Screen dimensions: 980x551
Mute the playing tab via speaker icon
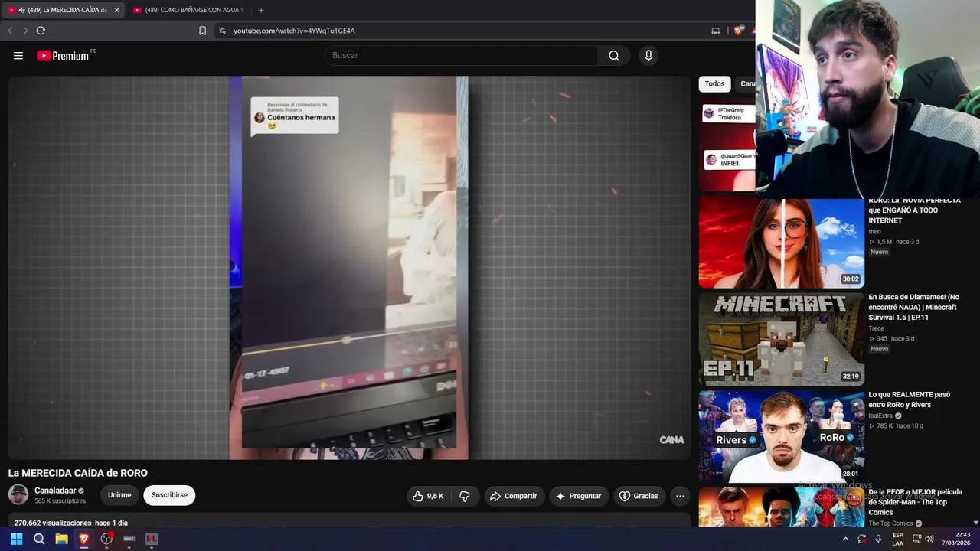(x=20, y=10)
